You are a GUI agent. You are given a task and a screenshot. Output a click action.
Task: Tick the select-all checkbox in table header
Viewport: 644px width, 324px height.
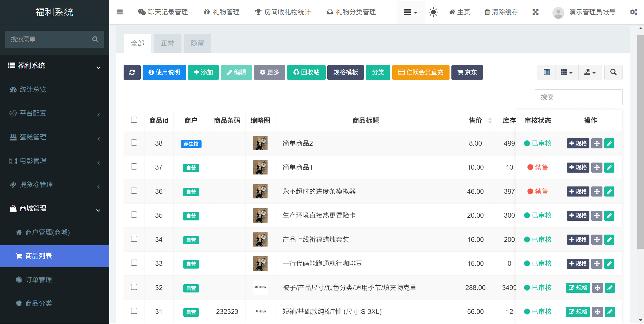click(134, 120)
